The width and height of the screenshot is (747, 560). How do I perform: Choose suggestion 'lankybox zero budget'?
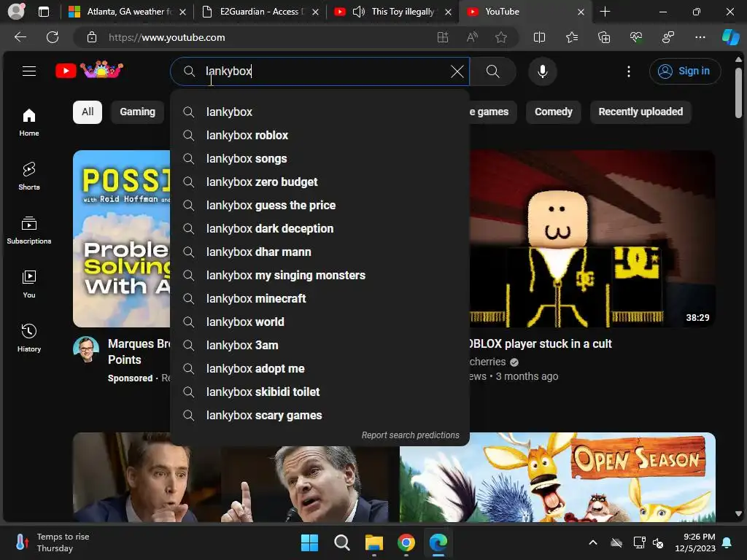click(x=320, y=182)
